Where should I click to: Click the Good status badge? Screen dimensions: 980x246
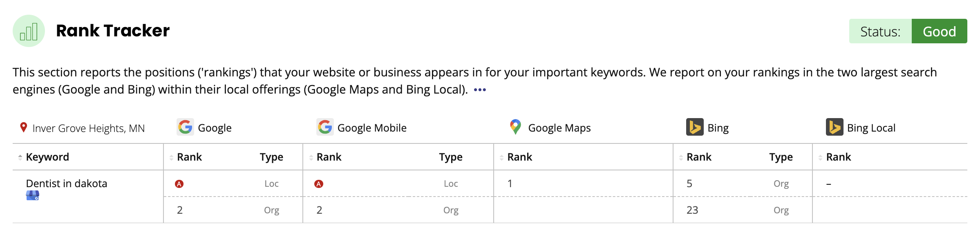(939, 31)
